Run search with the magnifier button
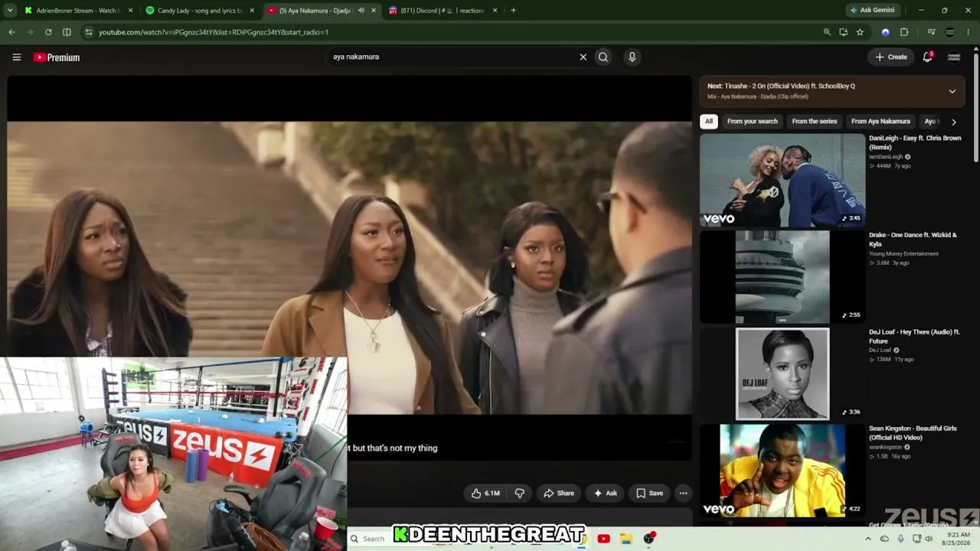 603,57
